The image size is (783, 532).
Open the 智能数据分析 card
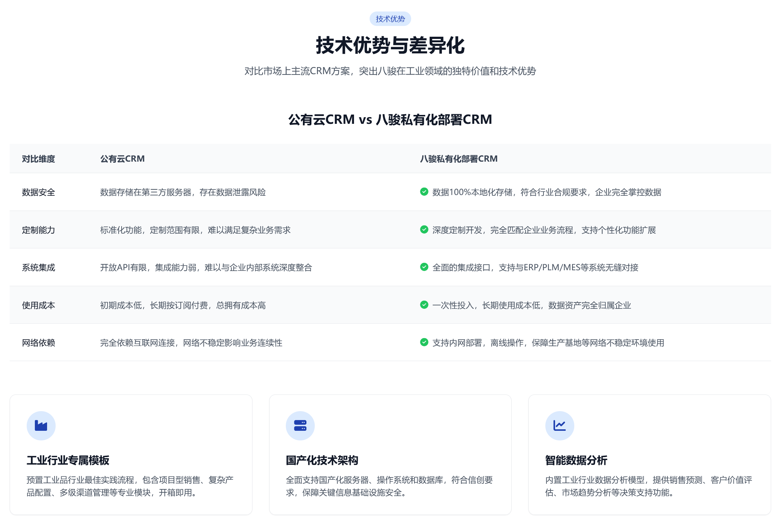click(x=650, y=455)
